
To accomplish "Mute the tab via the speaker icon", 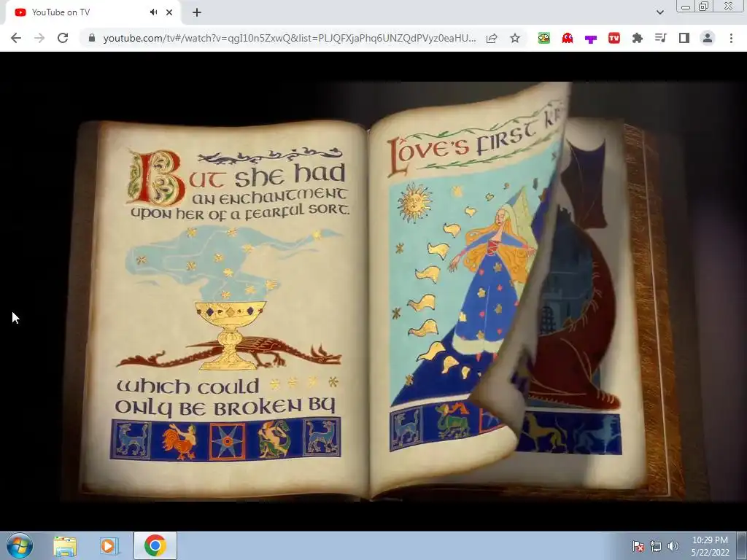I will click(153, 12).
